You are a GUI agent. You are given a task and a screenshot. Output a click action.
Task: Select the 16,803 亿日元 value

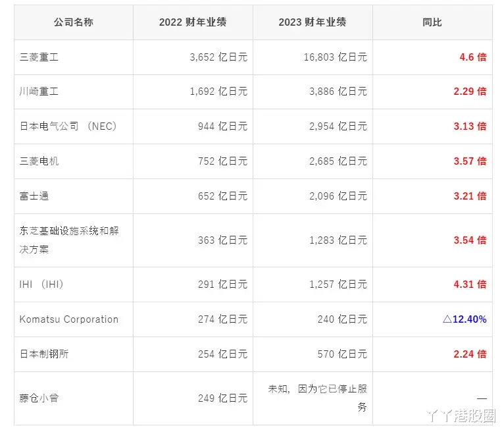coord(336,57)
